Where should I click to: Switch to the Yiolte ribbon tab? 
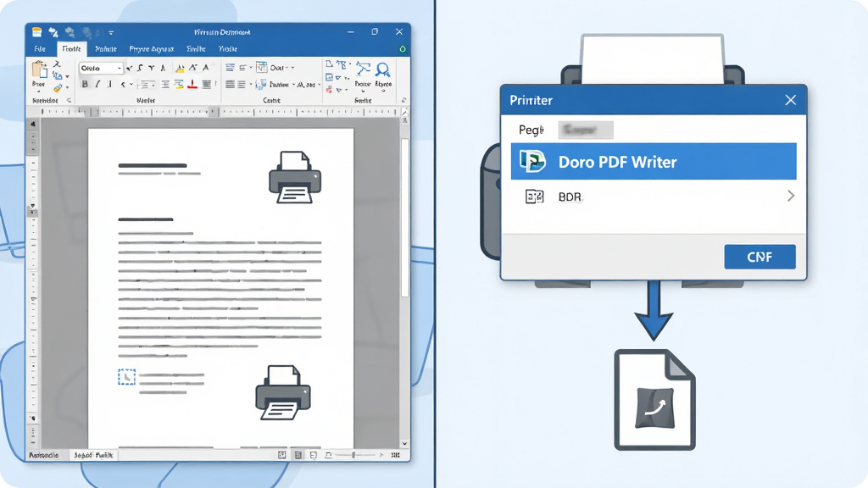click(x=227, y=48)
